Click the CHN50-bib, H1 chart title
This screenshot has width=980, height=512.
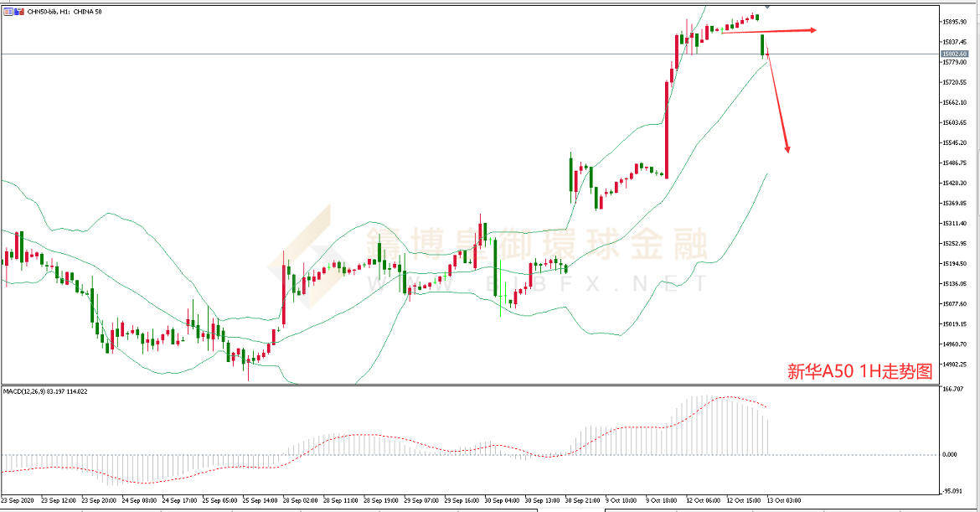[x=64, y=11]
